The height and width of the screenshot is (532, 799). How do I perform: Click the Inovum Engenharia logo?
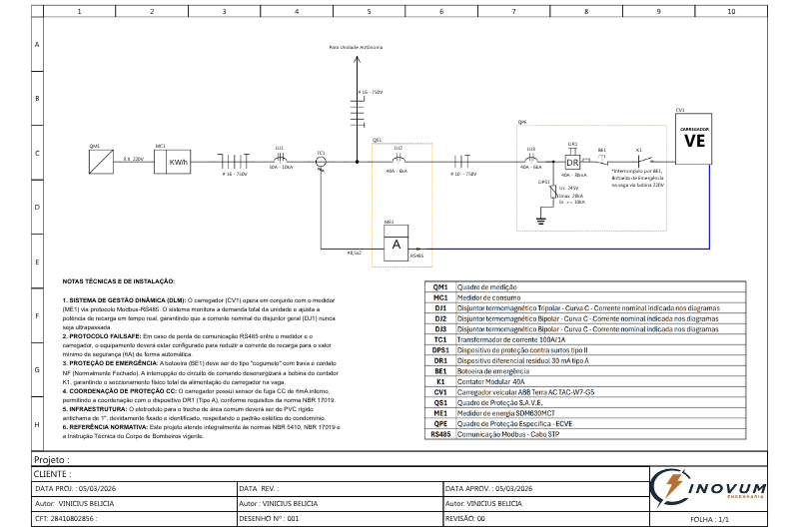pos(711,487)
